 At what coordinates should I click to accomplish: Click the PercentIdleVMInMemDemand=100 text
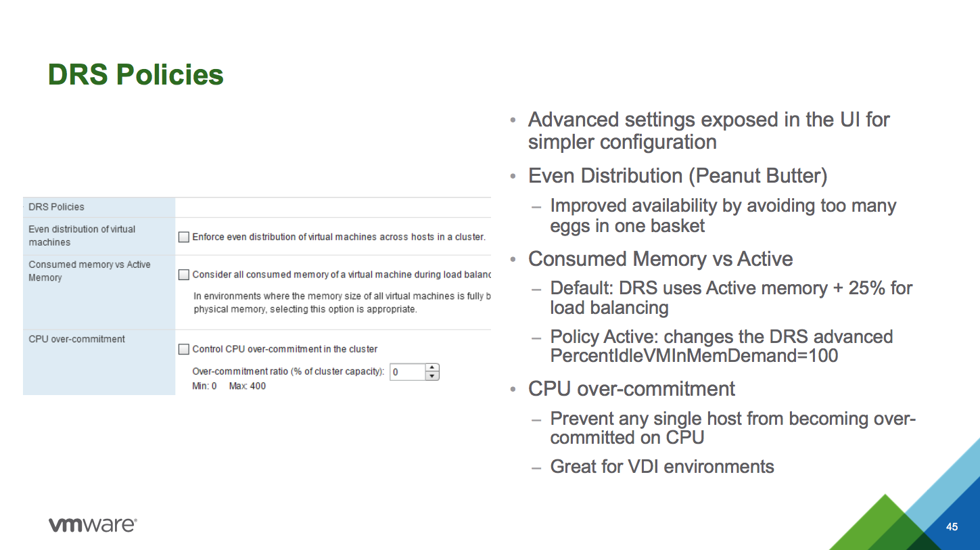(694, 355)
